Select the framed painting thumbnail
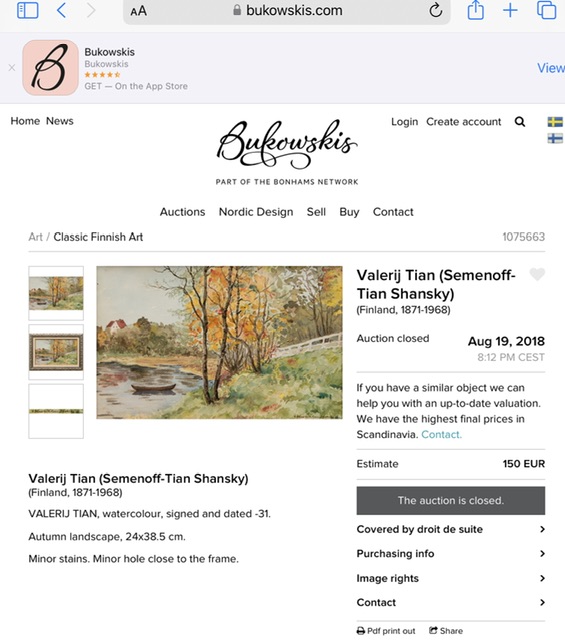This screenshot has height=640, width=565. (x=56, y=352)
